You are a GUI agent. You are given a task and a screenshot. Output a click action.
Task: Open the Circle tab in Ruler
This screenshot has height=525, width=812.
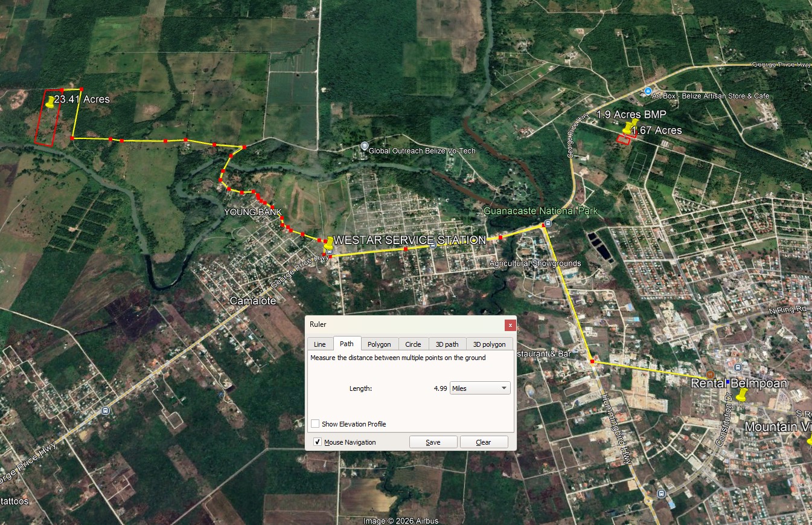[413, 344]
